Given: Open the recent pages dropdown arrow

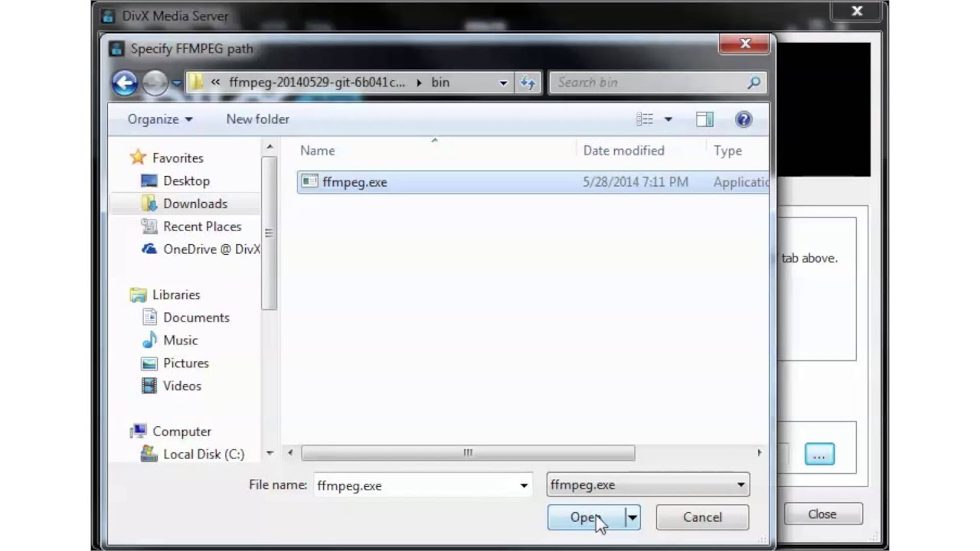Looking at the screenshot, I should pos(177,83).
